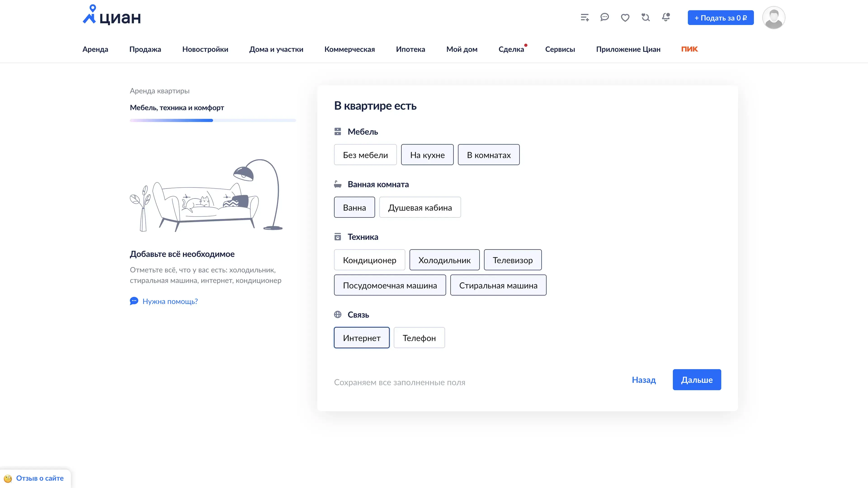Screen dimensions: 868x488
Task: Open favorites heart icon
Action: pos(625,18)
